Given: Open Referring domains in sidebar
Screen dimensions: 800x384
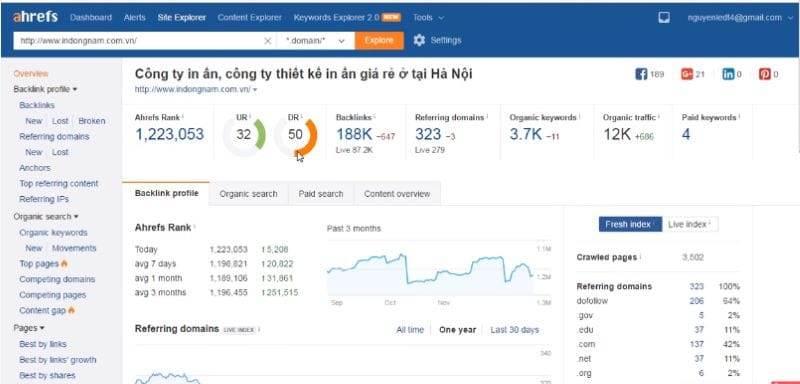Looking at the screenshot, I should click(x=54, y=137).
